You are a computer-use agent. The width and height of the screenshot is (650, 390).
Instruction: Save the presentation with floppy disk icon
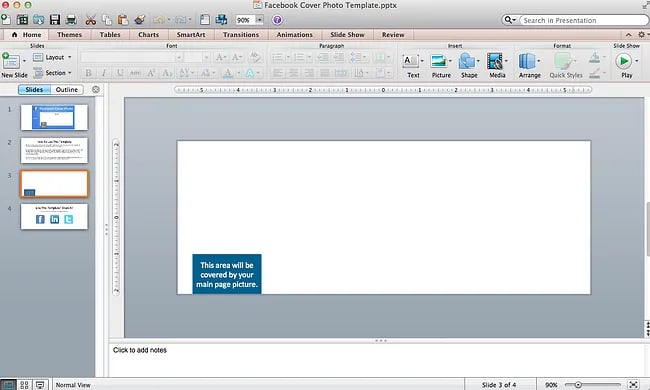tap(55, 19)
